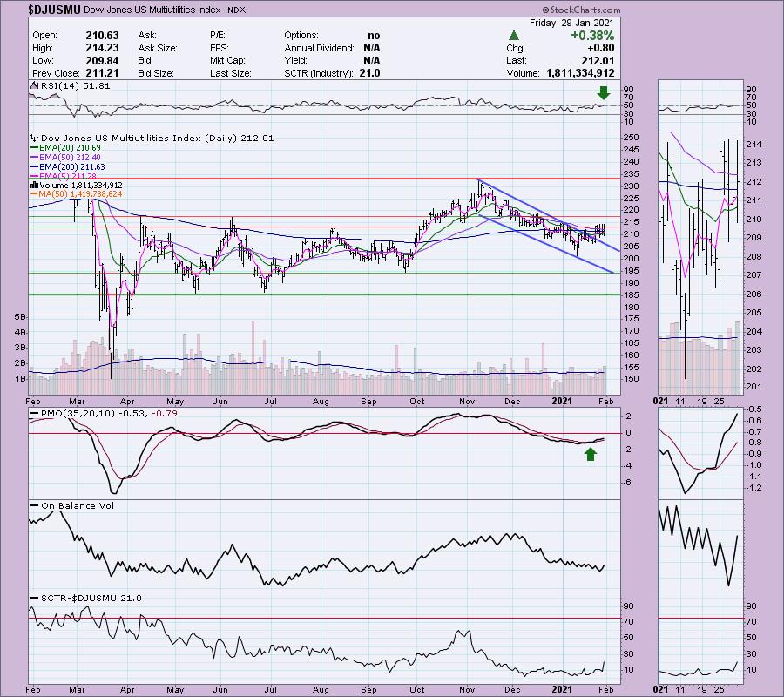The width and height of the screenshot is (784, 697).
Task: Click the 5B volume axis label
Action: (x=20, y=317)
